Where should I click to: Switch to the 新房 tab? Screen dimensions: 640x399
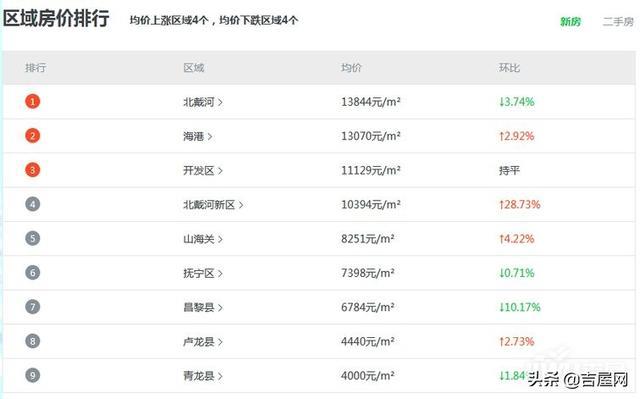[x=570, y=21]
